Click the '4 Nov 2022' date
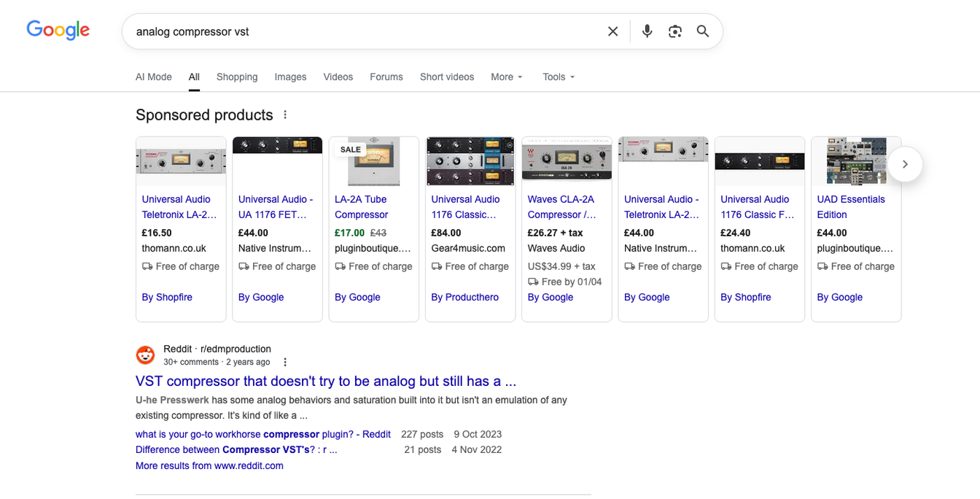 click(477, 449)
